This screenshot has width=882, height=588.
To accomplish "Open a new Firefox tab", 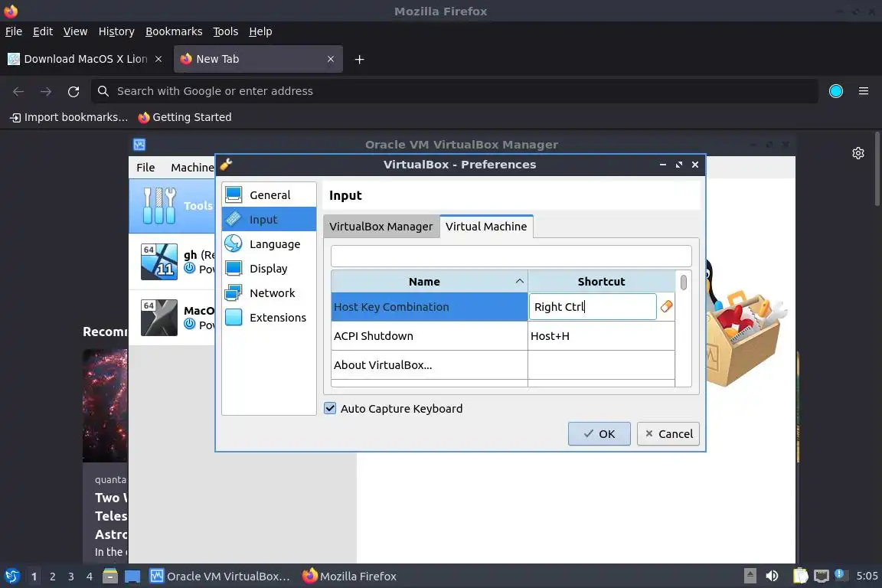I will tap(359, 59).
